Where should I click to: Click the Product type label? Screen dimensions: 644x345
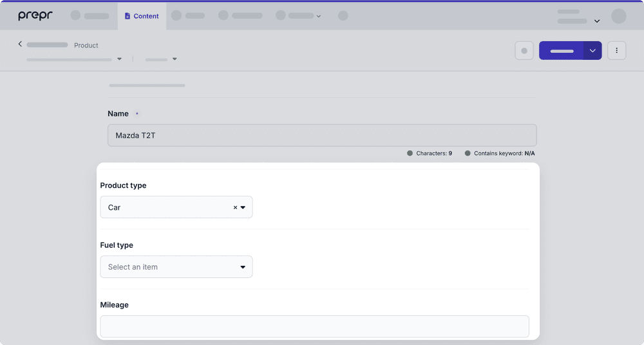[x=123, y=185]
